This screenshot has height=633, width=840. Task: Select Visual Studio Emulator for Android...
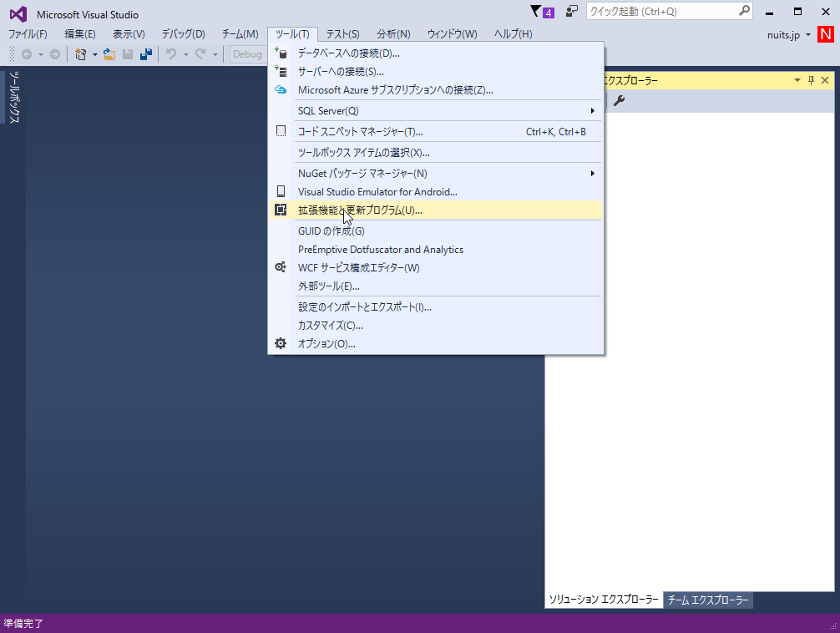point(436,191)
